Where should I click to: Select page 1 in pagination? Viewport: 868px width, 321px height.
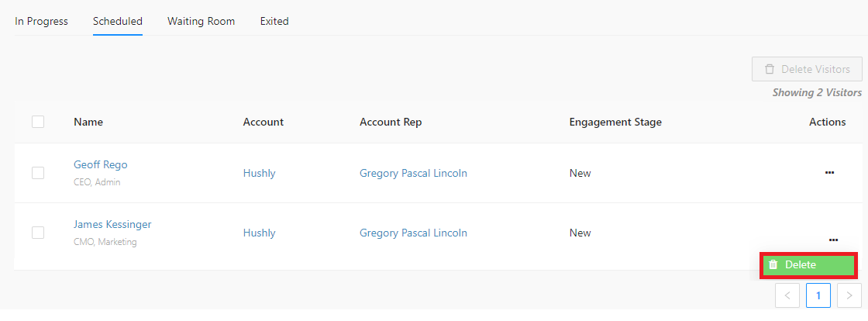point(818,295)
